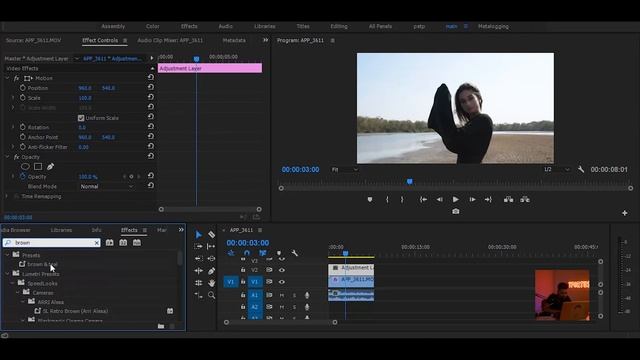Add marker from timeline header
The width and height of the screenshot is (640, 360).
coord(279,253)
